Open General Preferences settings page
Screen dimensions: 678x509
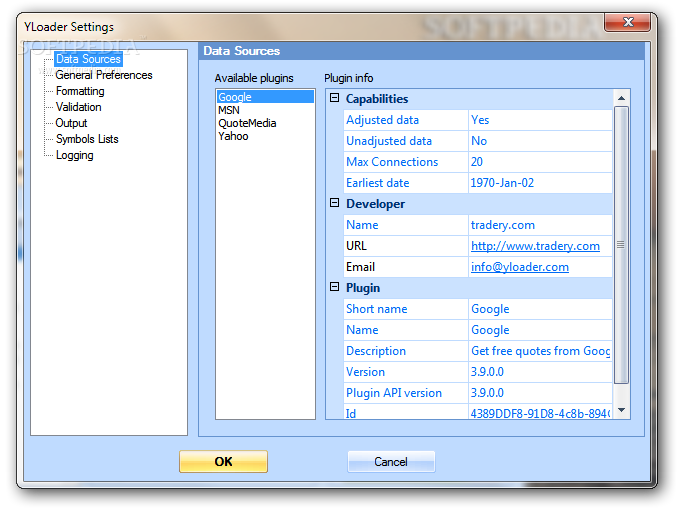[104, 75]
